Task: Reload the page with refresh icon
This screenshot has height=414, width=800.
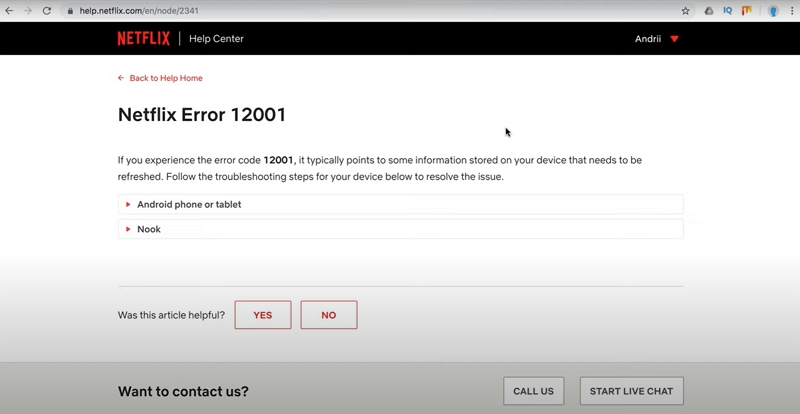Action: pyautogui.click(x=47, y=11)
